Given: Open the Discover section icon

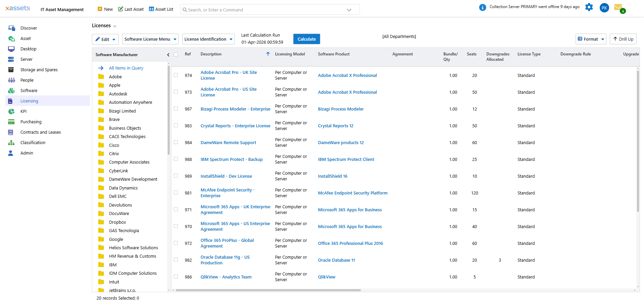Looking at the screenshot, I should coord(11,28).
